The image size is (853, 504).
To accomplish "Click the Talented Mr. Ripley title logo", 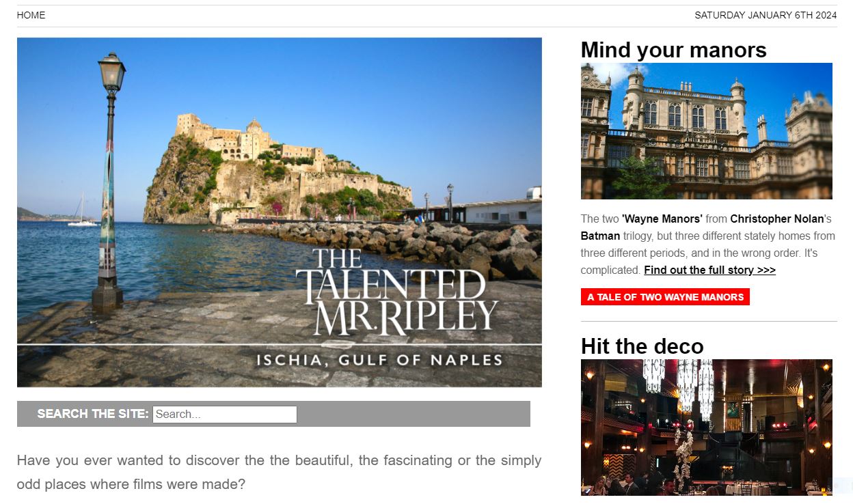I will point(397,293).
